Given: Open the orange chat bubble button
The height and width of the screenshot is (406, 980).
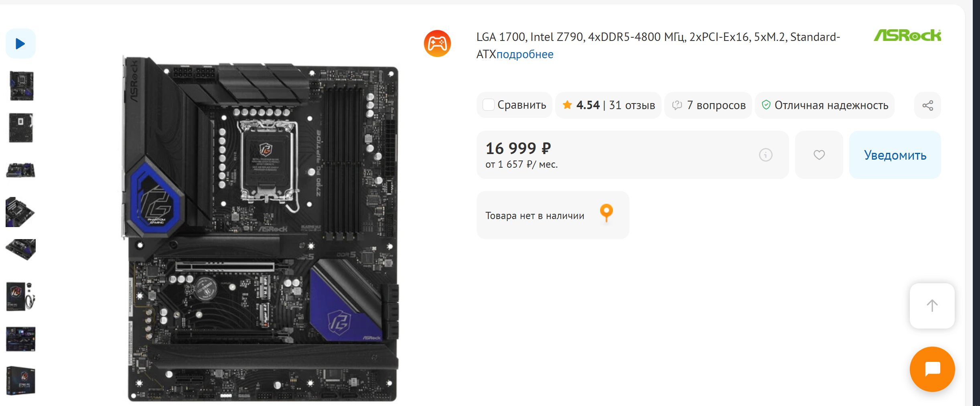Looking at the screenshot, I should coord(932,369).
